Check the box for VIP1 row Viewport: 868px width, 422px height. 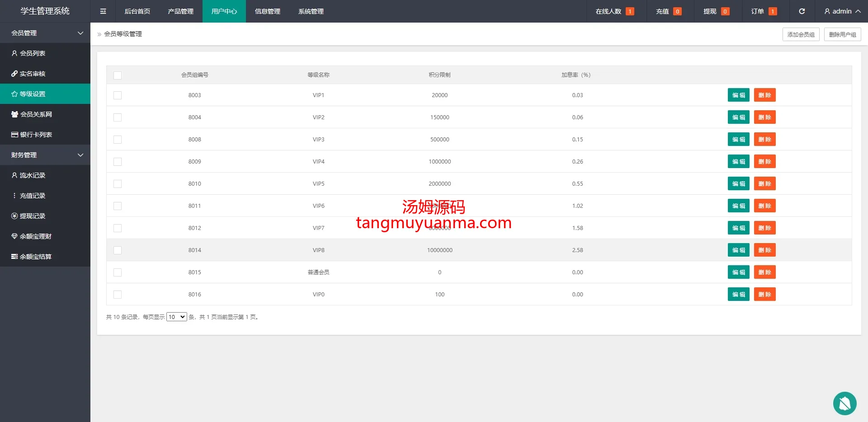[118, 95]
